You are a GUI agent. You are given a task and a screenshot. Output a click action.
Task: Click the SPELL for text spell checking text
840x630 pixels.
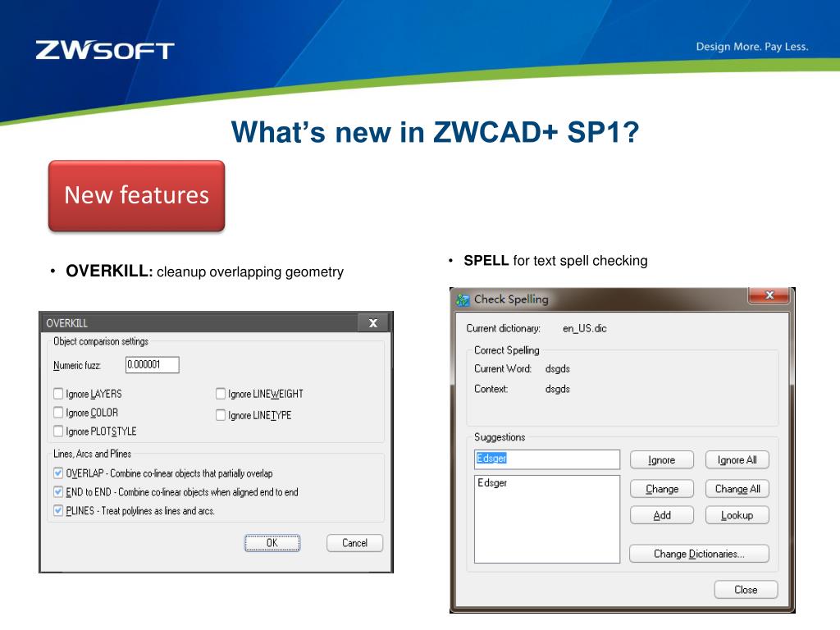555,260
